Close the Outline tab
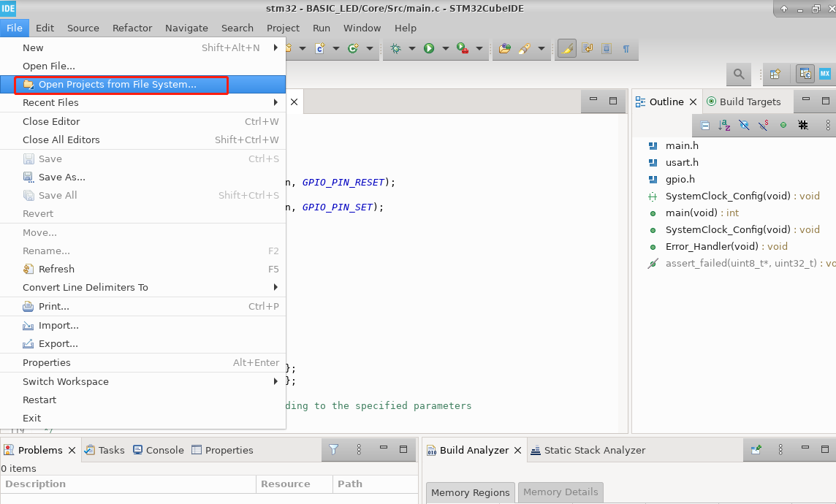The height and width of the screenshot is (504, 836). pos(693,102)
